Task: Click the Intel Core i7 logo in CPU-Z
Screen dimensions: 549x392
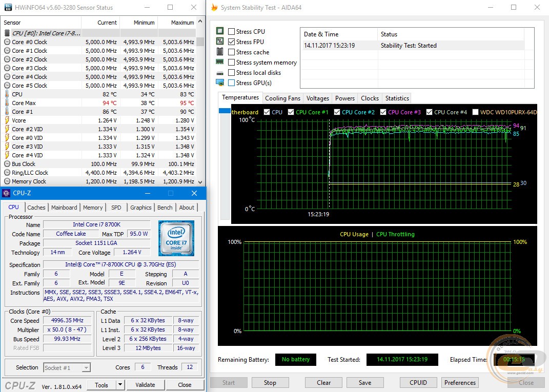Action: pos(176,238)
